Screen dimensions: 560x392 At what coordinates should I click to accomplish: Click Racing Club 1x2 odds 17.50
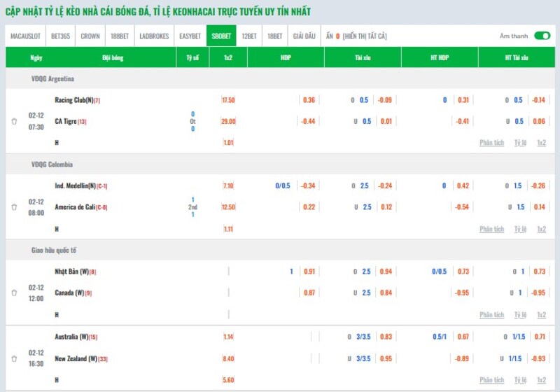[228, 100]
